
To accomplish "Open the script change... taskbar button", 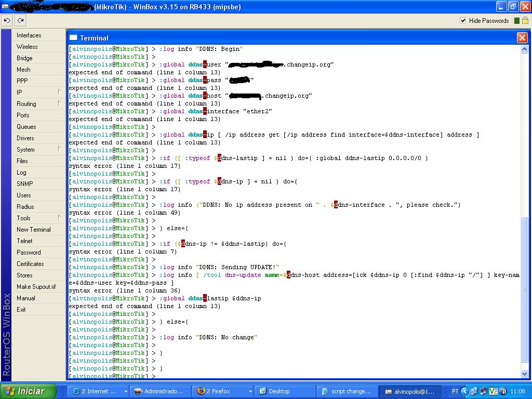I will pos(347,391).
